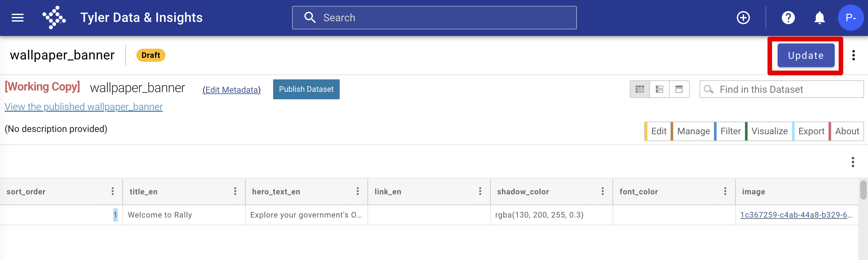Click the shadow_color column header

click(551, 191)
